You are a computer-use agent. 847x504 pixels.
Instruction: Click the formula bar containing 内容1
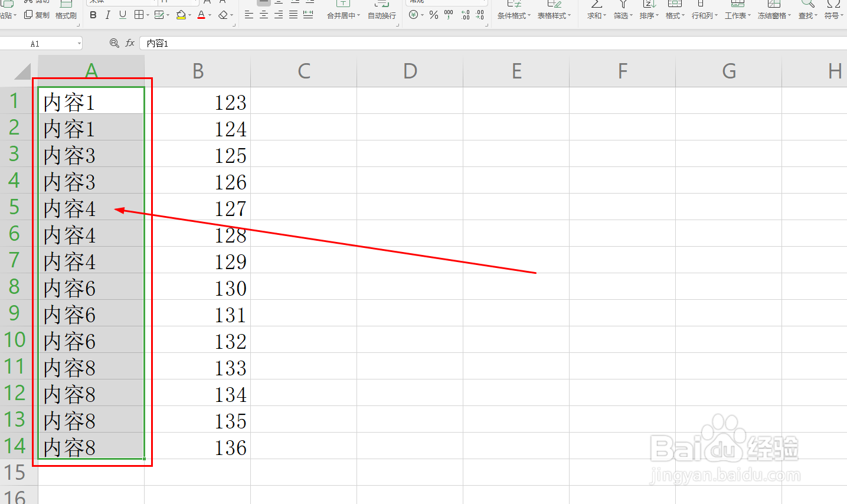493,44
